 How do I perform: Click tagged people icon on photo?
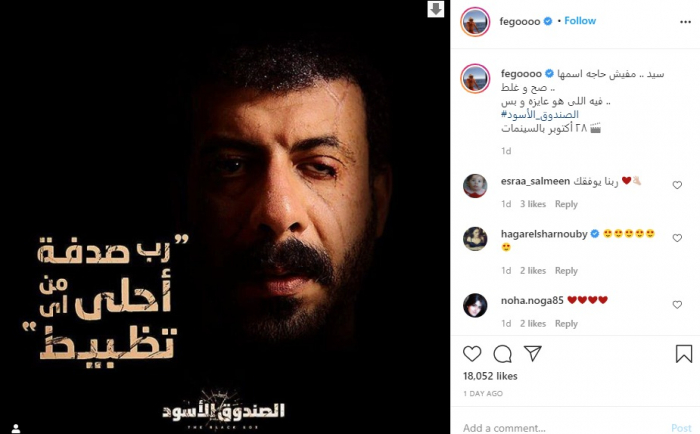16,429
